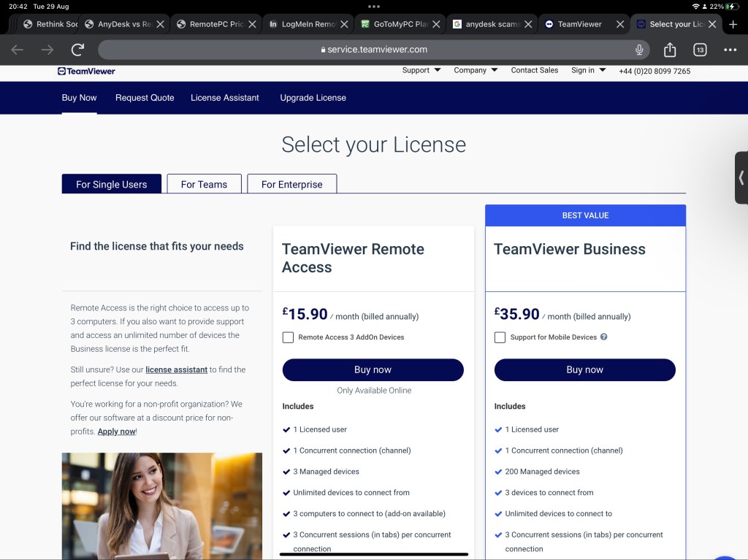The width and height of the screenshot is (748, 560).
Task: Switch to the For Single Users tab
Action: pos(112,184)
